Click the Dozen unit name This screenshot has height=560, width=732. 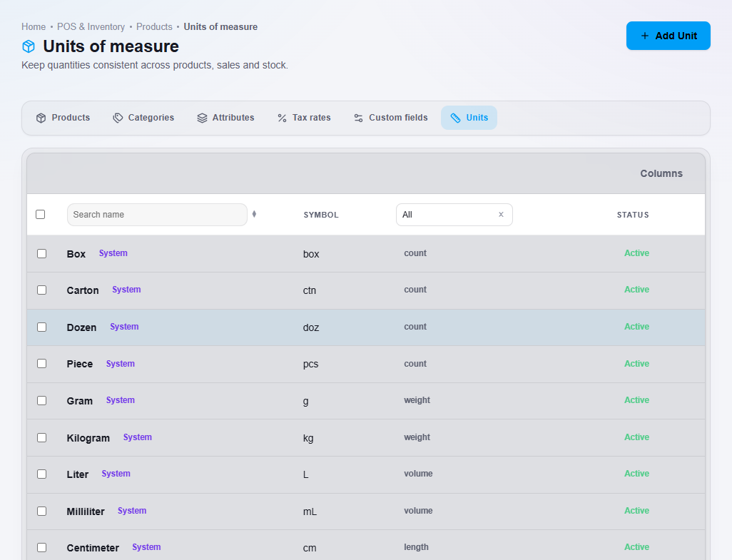82,327
